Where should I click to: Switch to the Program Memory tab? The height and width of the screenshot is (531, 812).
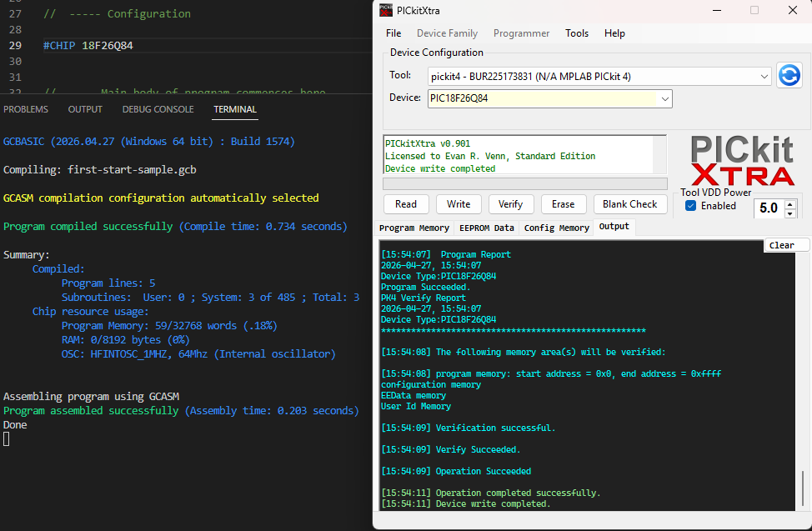point(414,228)
